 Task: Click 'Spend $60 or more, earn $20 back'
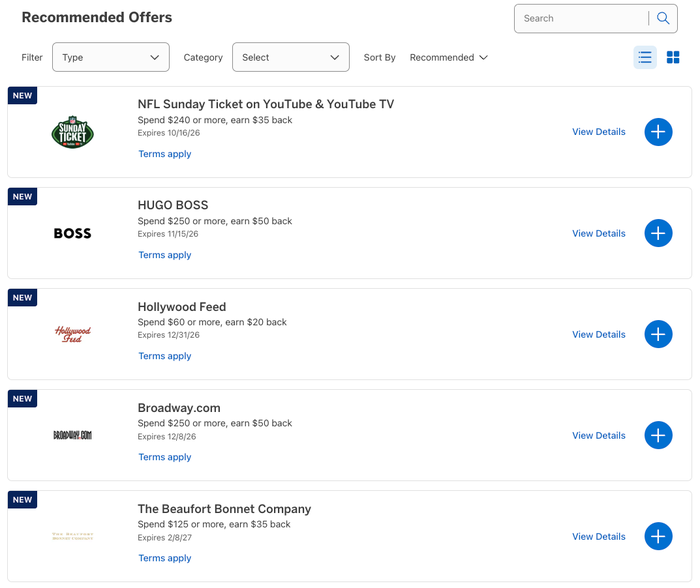tap(212, 322)
